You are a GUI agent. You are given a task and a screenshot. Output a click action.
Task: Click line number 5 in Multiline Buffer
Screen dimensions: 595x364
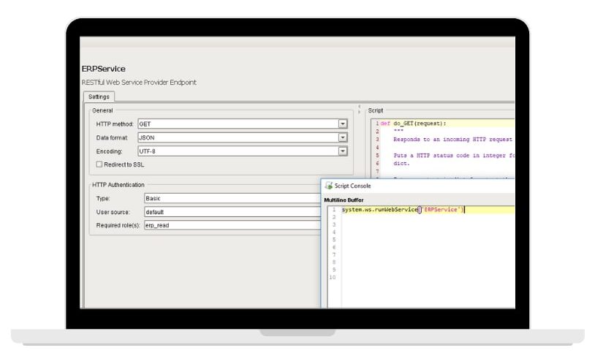333,240
